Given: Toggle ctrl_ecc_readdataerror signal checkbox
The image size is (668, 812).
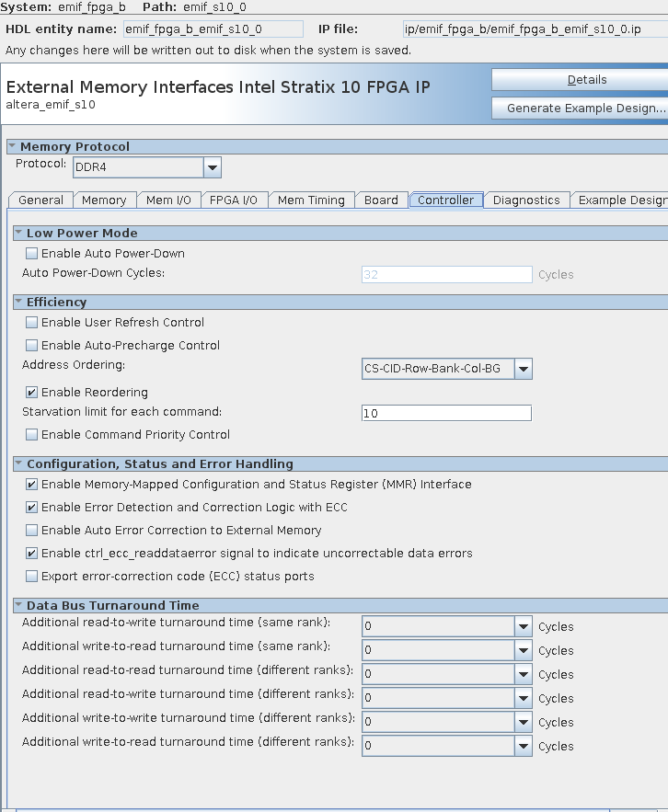Looking at the screenshot, I should point(31,553).
